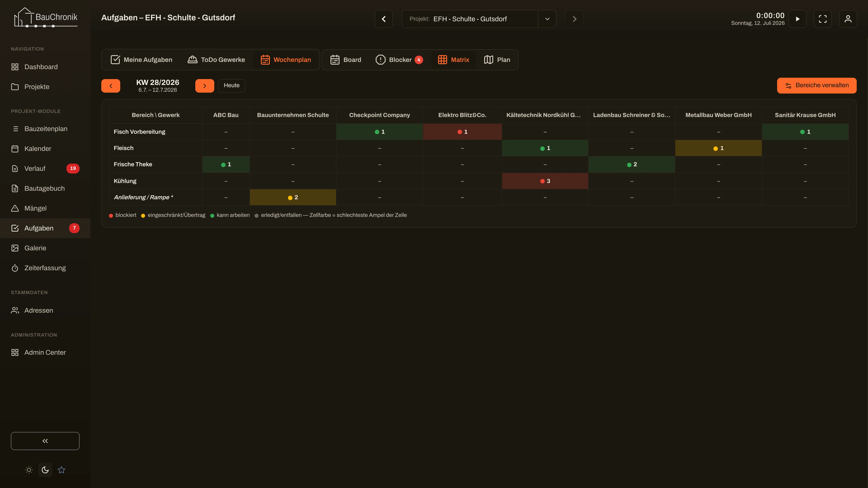This screenshot has height=488, width=868.
Task: Click the BauChronik logo
Action: (45, 18)
